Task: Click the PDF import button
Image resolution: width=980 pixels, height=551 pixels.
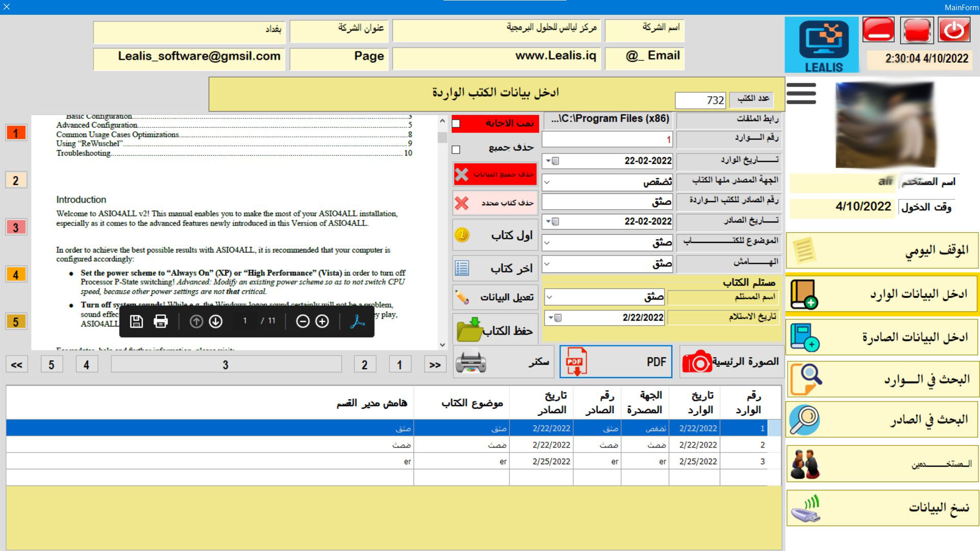Action: point(616,362)
